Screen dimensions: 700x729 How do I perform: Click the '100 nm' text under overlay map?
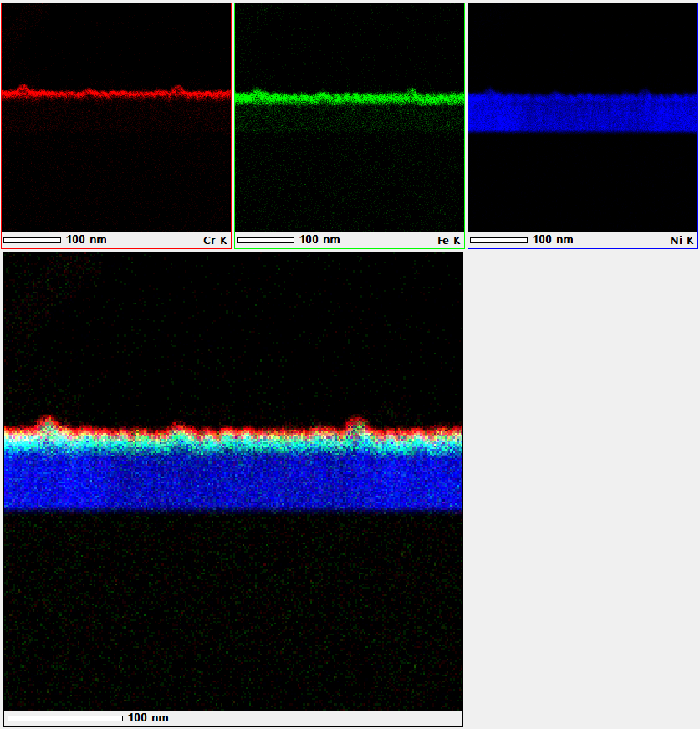[148, 718]
